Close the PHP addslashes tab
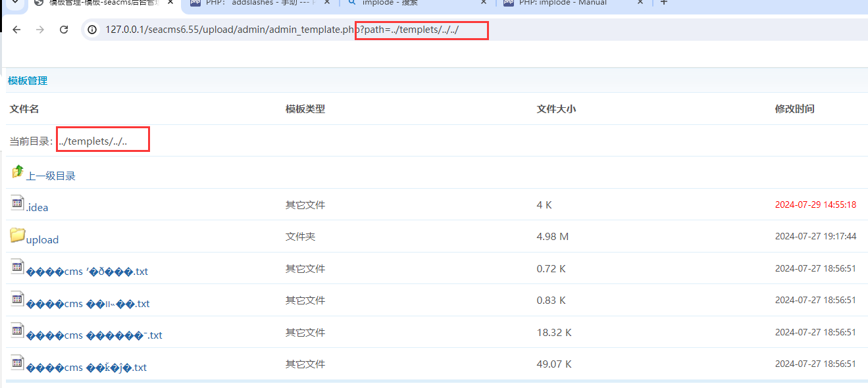This screenshot has width=868, height=388. (x=327, y=3)
